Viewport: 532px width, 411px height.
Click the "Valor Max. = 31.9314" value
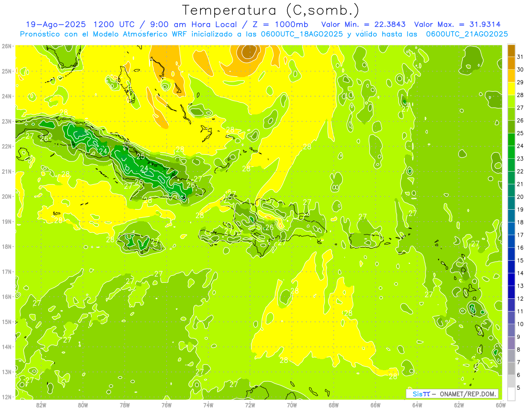coord(458,24)
